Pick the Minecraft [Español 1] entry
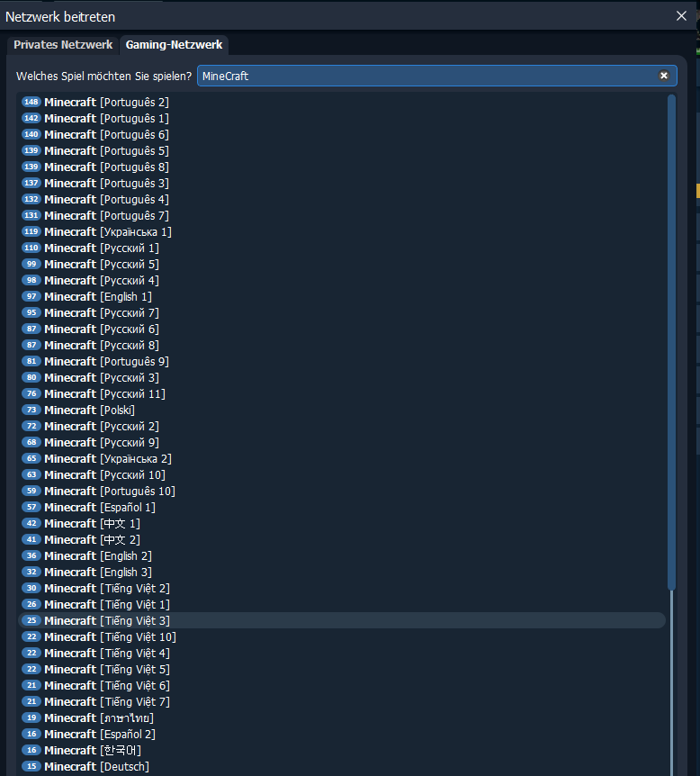The image size is (700, 776). coord(342,507)
